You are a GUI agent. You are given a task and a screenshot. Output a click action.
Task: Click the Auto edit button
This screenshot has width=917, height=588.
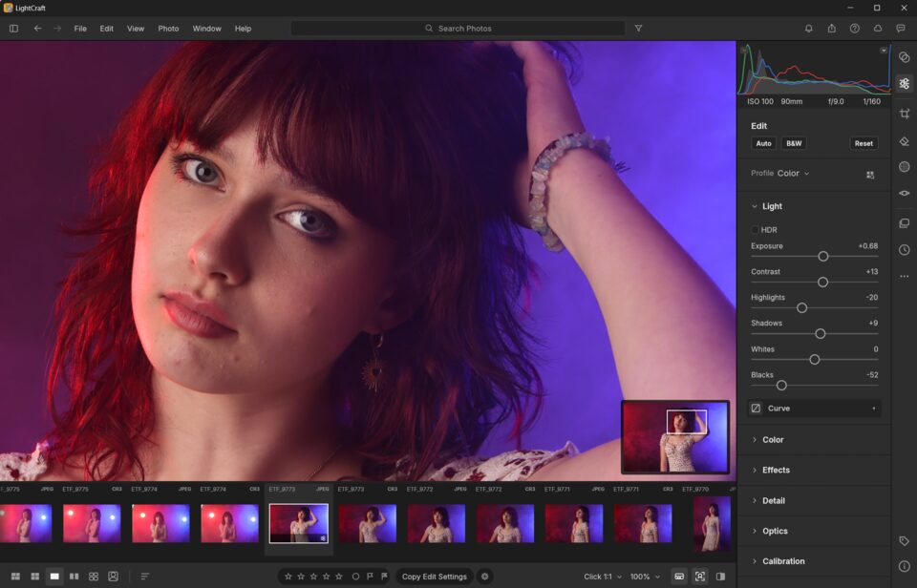(x=763, y=143)
